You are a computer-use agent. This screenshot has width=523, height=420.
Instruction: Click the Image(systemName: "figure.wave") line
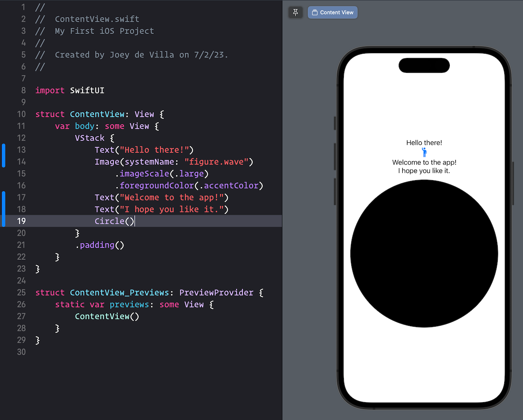174,162
